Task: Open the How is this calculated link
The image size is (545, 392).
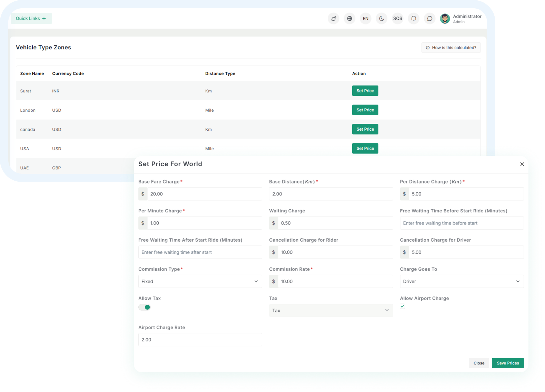Action: coord(451,48)
